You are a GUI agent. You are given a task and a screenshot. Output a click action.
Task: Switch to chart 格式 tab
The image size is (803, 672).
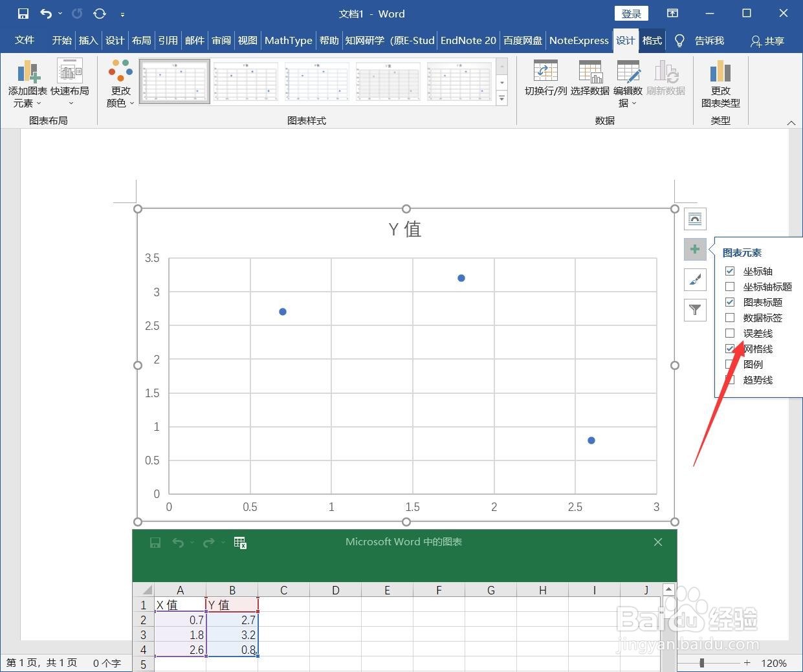[x=652, y=40]
